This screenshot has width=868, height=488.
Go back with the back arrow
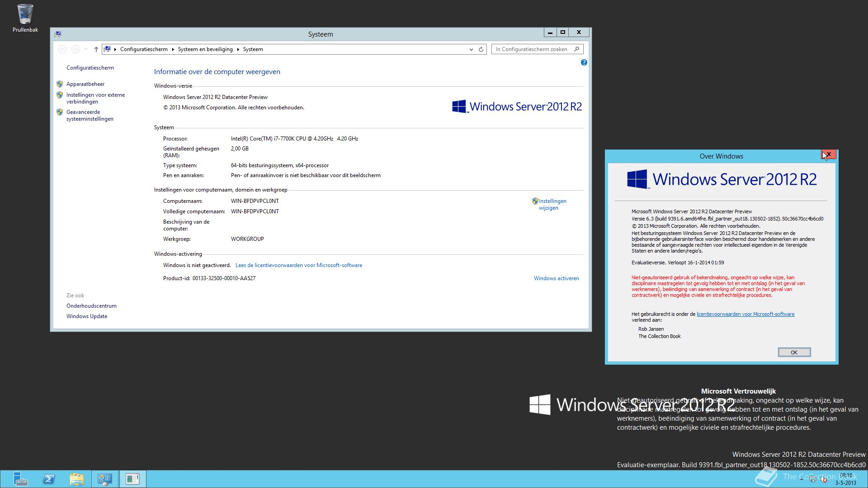tap(62, 49)
